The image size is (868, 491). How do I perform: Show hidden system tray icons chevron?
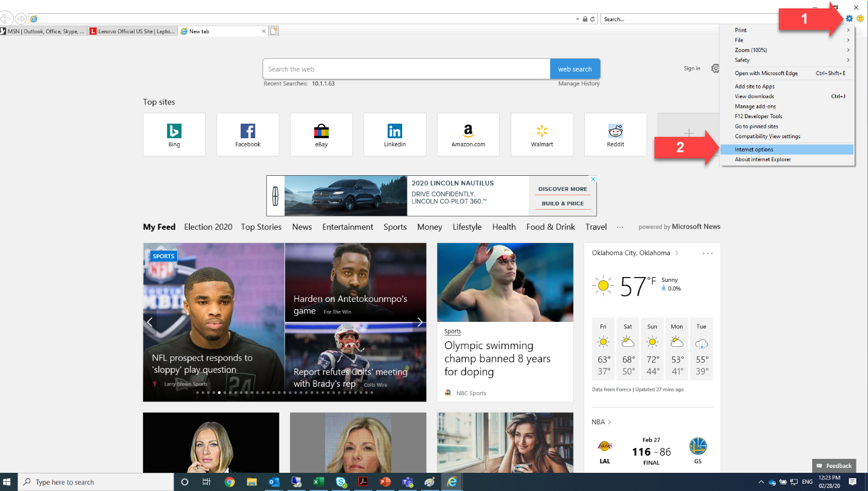pyautogui.click(x=762, y=482)
